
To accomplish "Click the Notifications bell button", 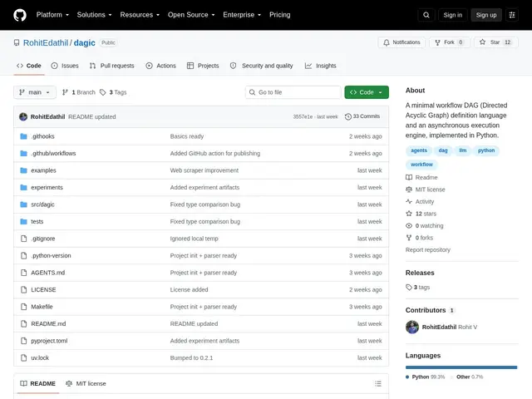I will point(401,42).
